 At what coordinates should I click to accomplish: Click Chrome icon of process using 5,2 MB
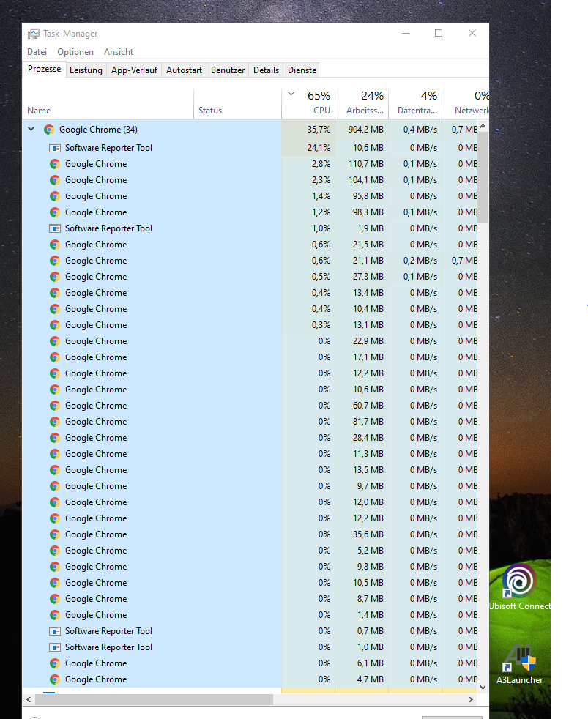(x=55, y=551)
